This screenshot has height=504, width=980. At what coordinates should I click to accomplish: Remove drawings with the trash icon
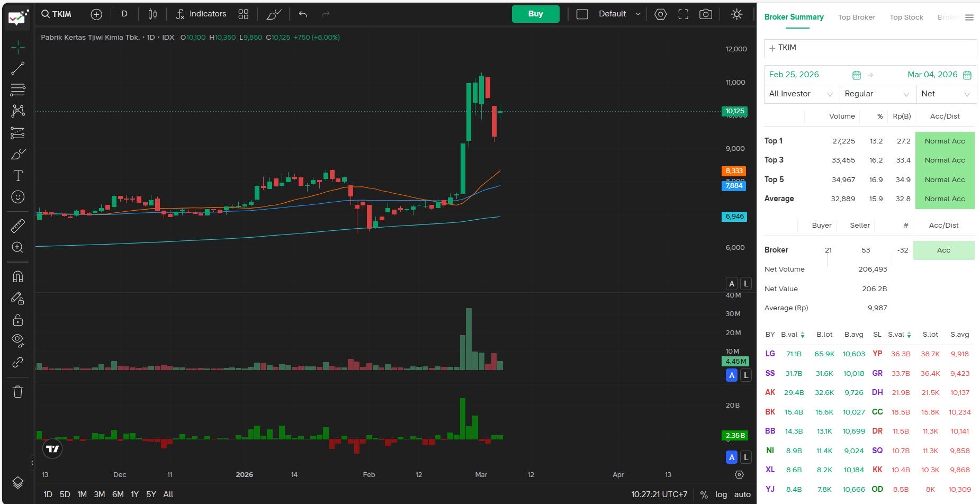click(18, 392)
